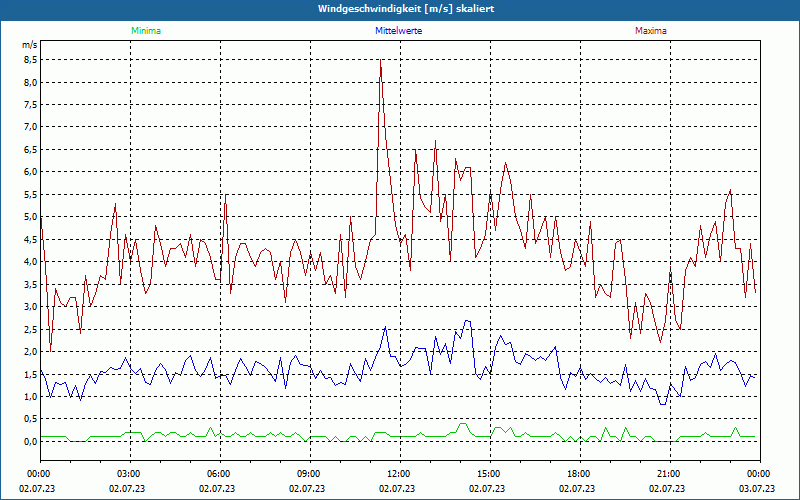Click the chart title Windgeschwindigkeit [m/s] skaliert
800x500 pixels.
point(400,9)
